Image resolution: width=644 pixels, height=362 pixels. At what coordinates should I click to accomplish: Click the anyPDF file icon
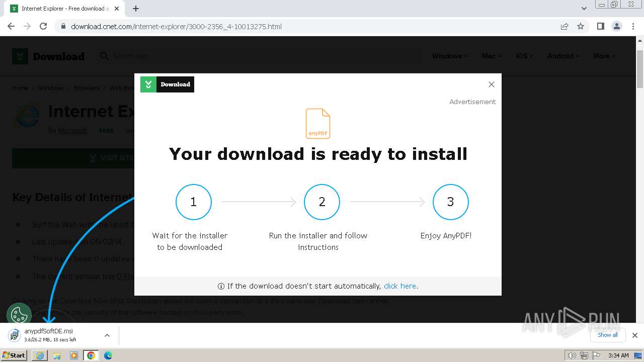point(318,123)
